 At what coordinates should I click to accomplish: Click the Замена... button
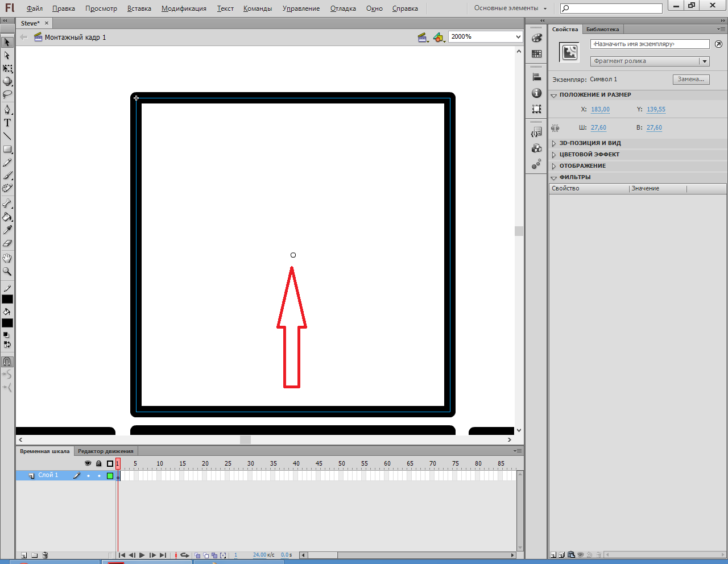(x=691, y=80)
